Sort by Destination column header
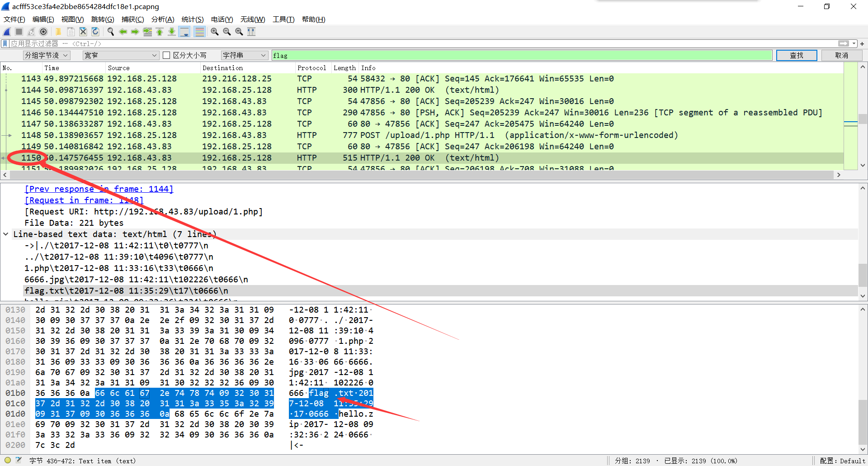The width and height of the screenshot is (868, 466). pyautogui.click(x=247, y=68)
